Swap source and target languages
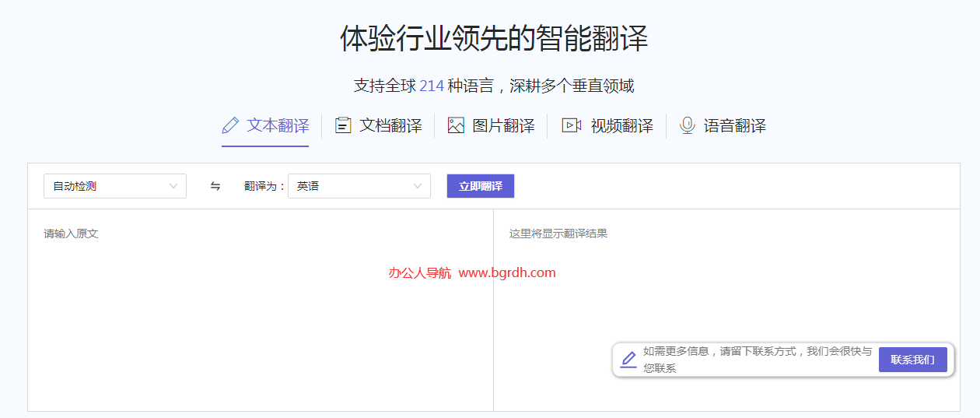The height and width of the screenshot is (418, 980). tap(215, 186)
